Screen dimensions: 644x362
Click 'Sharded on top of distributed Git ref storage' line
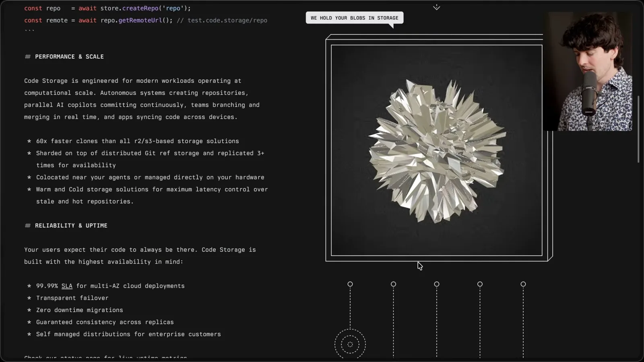point(150,153)
